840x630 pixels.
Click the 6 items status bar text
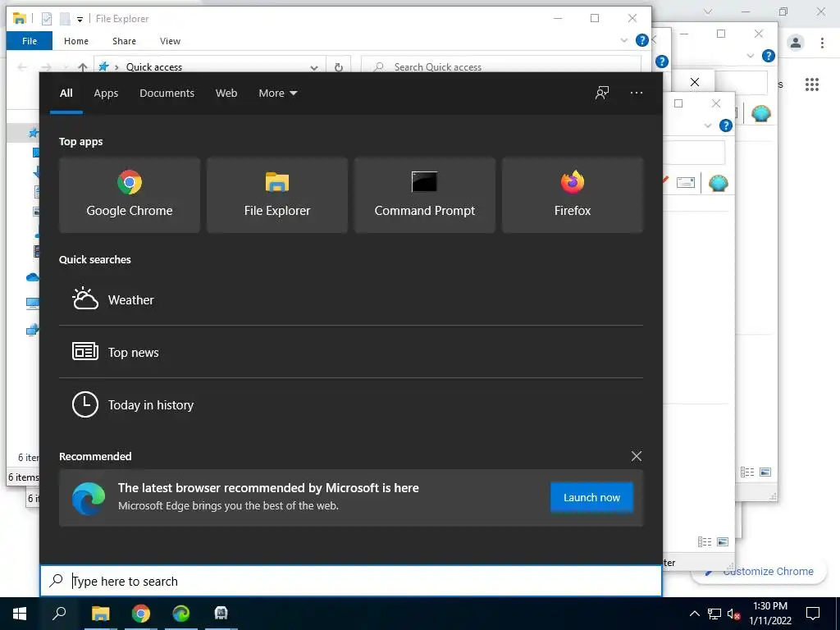23,477
